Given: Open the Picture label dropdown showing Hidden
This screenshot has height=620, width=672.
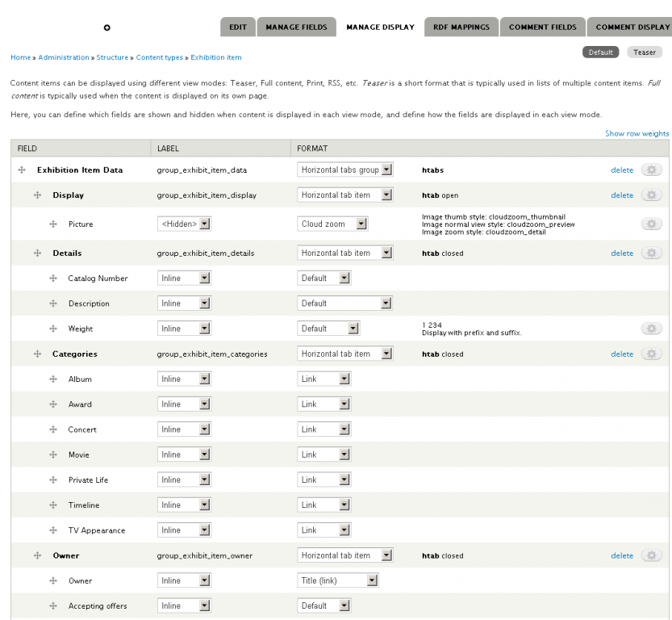Looking at the screenshot, I should 184,224.
